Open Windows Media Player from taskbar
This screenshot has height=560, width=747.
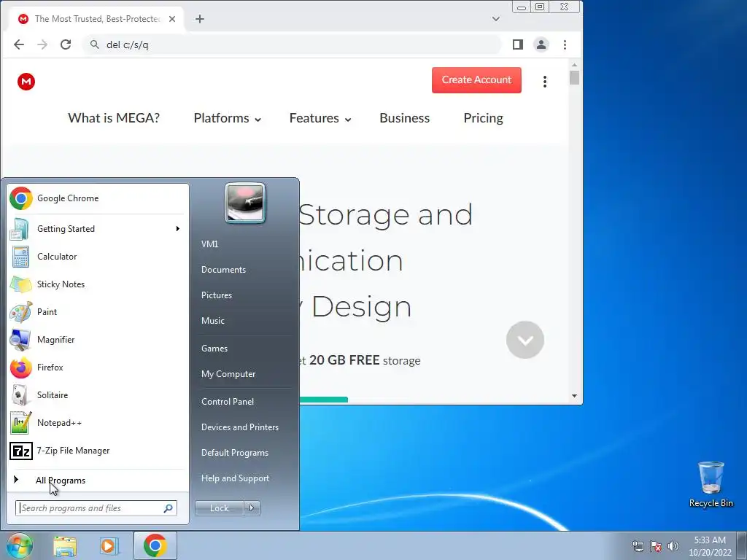pyautogui.click(x=109, y=546)
